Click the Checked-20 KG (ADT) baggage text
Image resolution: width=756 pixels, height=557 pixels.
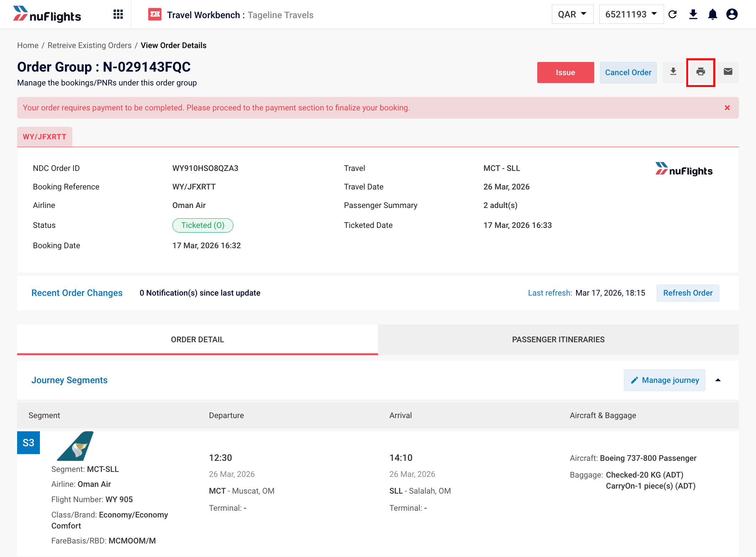pos(644,475)
